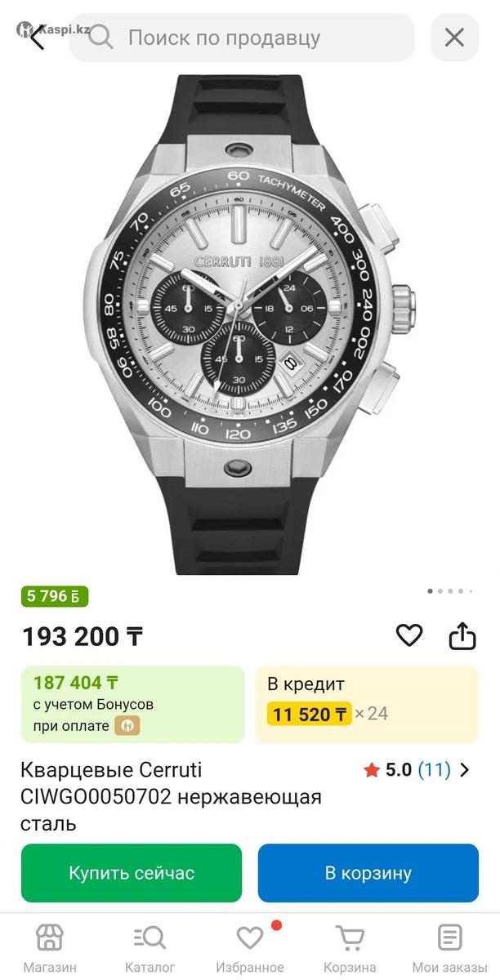Expand reviews with the chevron arrow
This screenshot has width=500, height=980.
click(x=466, y=769)
